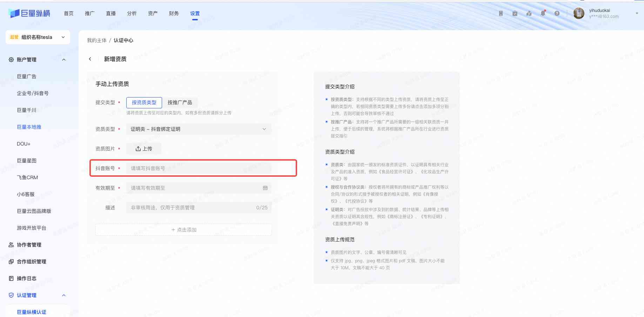Collapse the 账户管理 sidebar section

click(64, 60)
